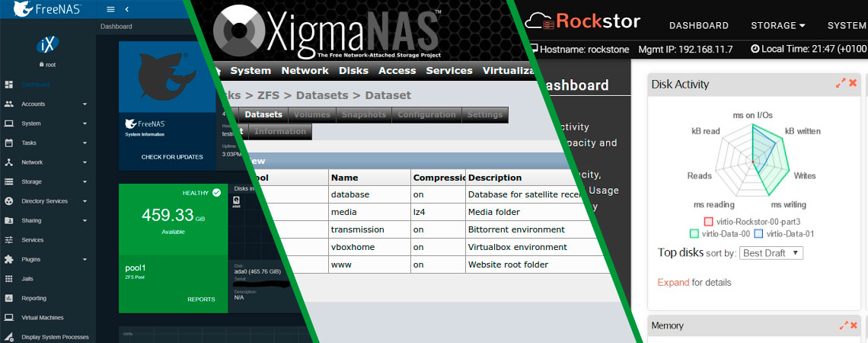Viewport: 868px width, 343px height.
Task: Expand the Storage menu in FreeNAS sidebar
Action: (85, 181)
